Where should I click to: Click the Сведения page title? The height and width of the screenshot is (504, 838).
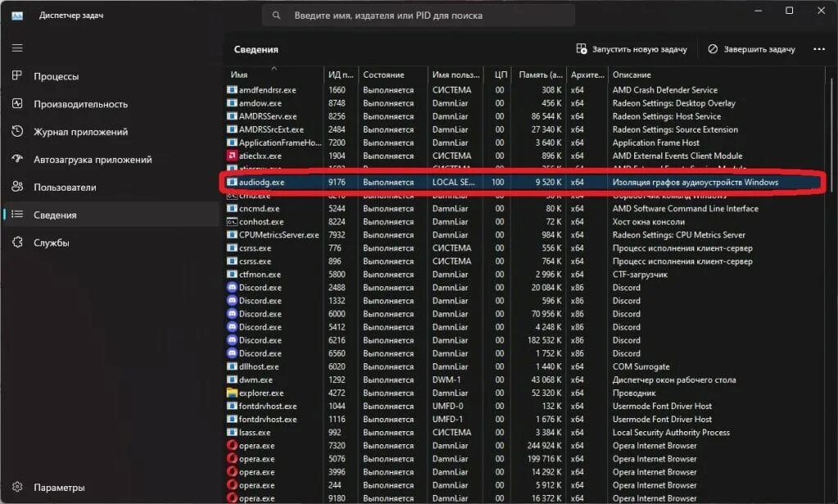click(x=256, y=49)
